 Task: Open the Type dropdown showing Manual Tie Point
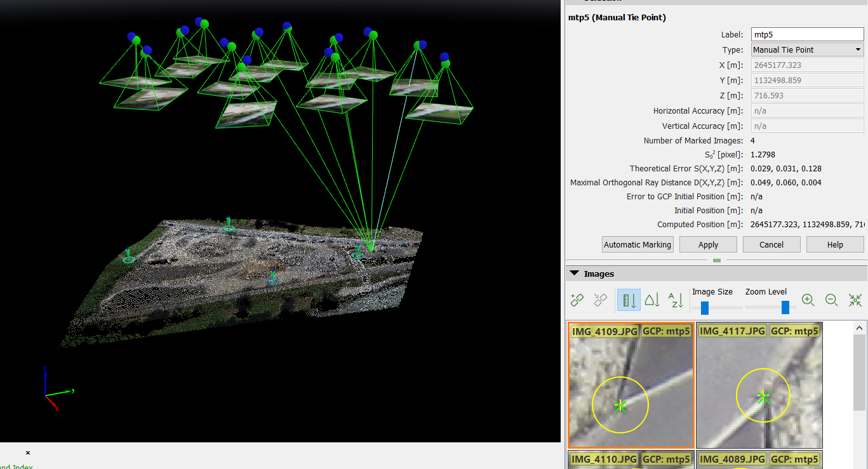pos(806,50)
